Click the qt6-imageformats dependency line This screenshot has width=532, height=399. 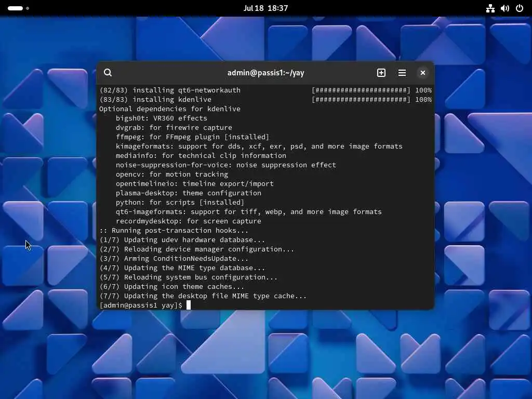249,212
